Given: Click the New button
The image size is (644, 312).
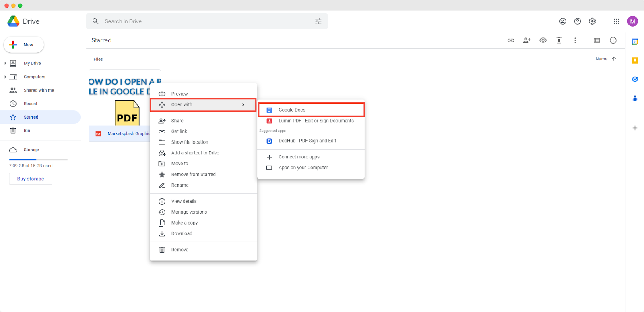Looking at the screenshot, I should click(24, 45).
